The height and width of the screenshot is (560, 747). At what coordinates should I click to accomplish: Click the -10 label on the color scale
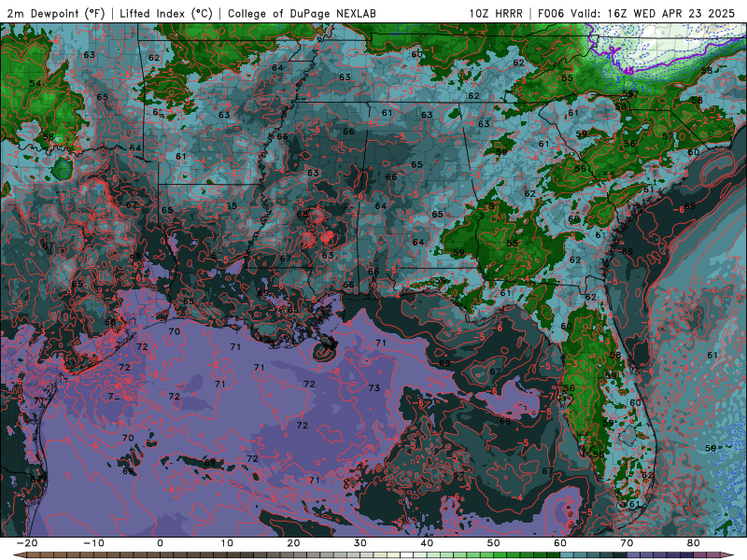coord(93,543)
